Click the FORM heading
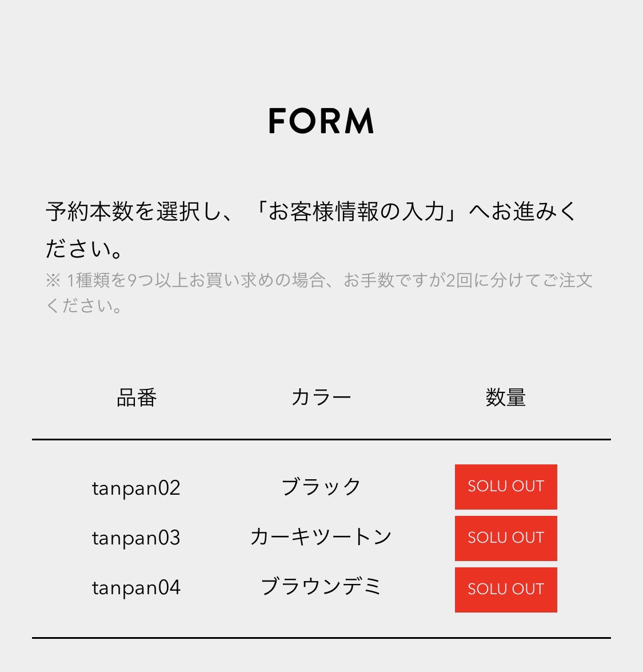 (321, 121)
